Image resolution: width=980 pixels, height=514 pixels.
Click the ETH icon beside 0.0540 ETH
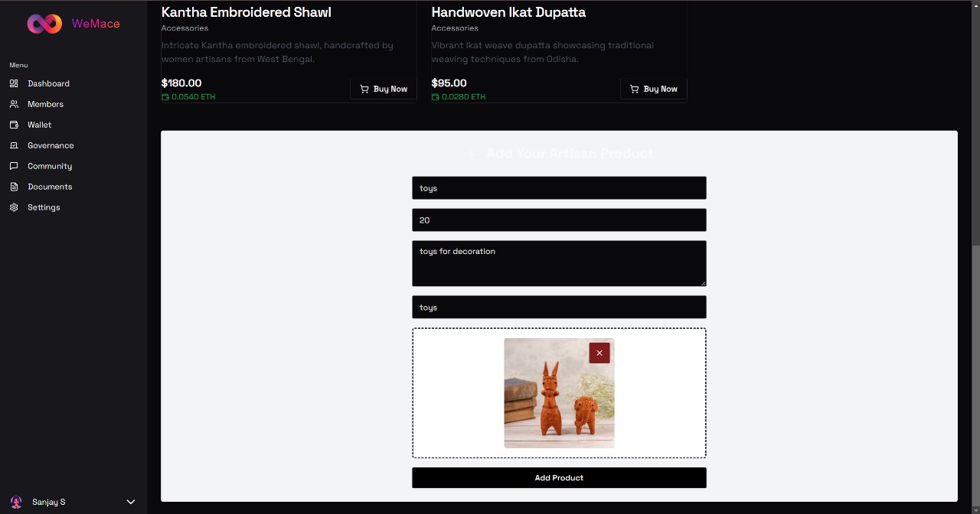click(164, 96)
